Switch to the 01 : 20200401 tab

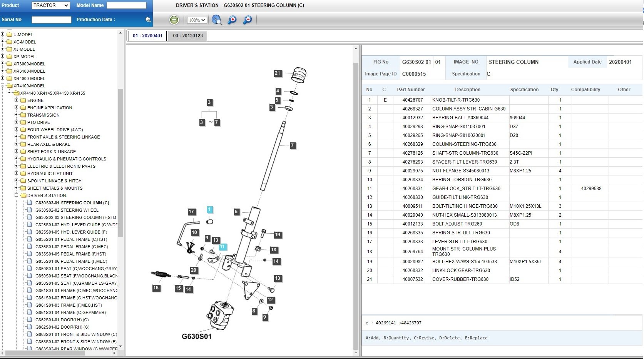(147, 36)
